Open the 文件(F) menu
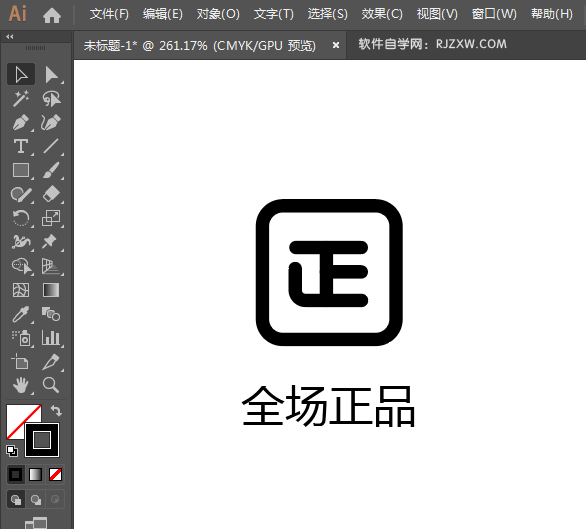Viewport: 586px width, 529px height. [x=109, y=14]
